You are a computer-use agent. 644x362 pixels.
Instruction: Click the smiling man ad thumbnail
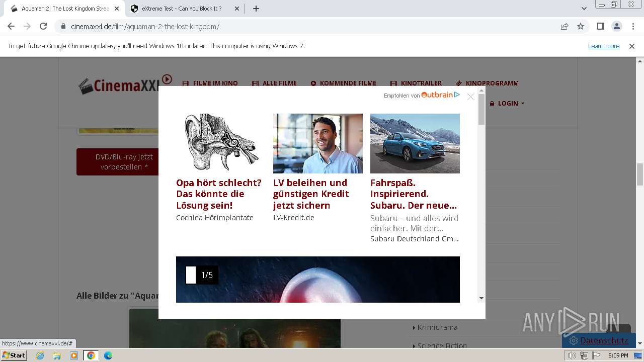(x=318, y=143)
